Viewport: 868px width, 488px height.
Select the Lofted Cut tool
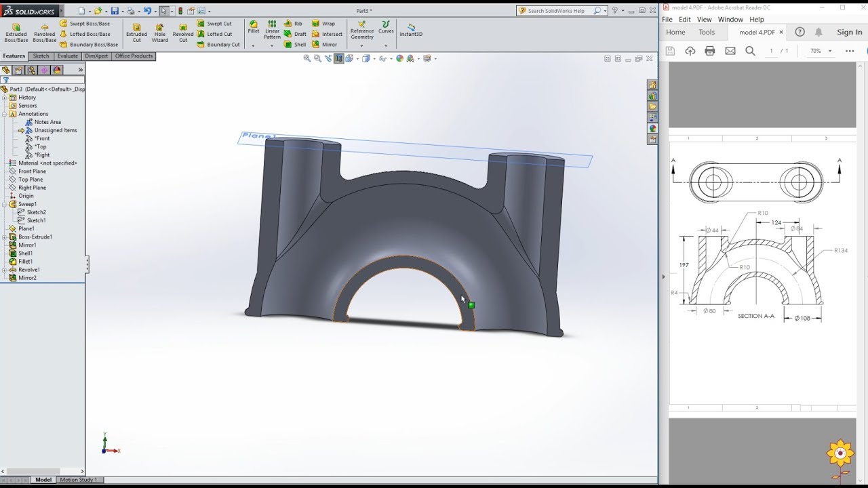[x=214, y=34]
